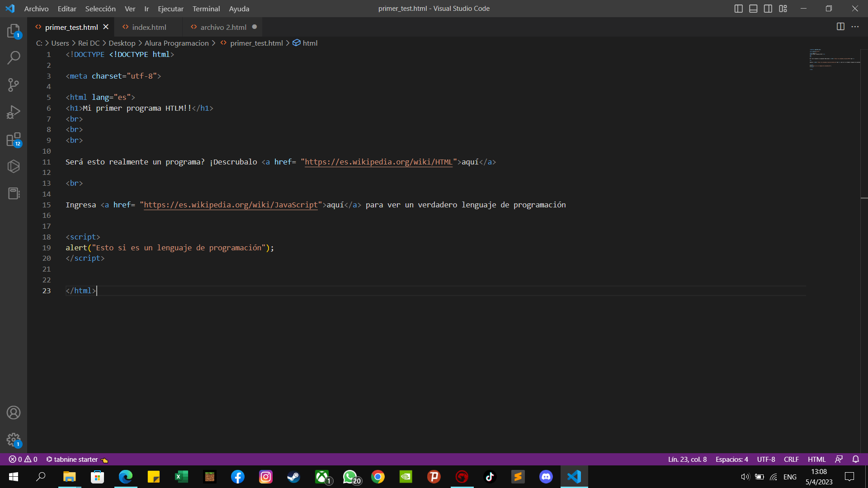Open the Ir menu
The image size is (868, 488).
pos(146,9)
